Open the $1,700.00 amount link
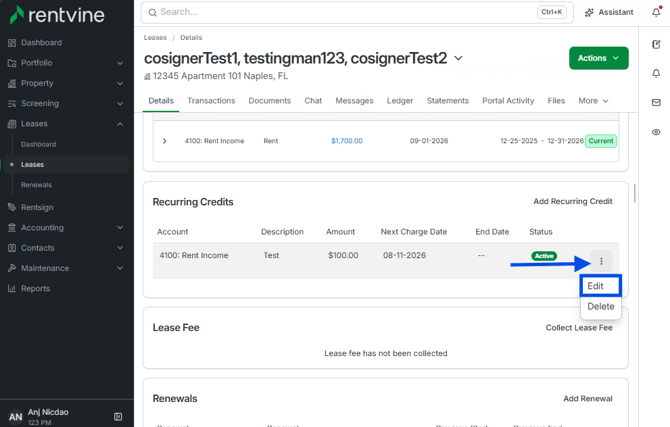670x427 pixels. [347, 141]
